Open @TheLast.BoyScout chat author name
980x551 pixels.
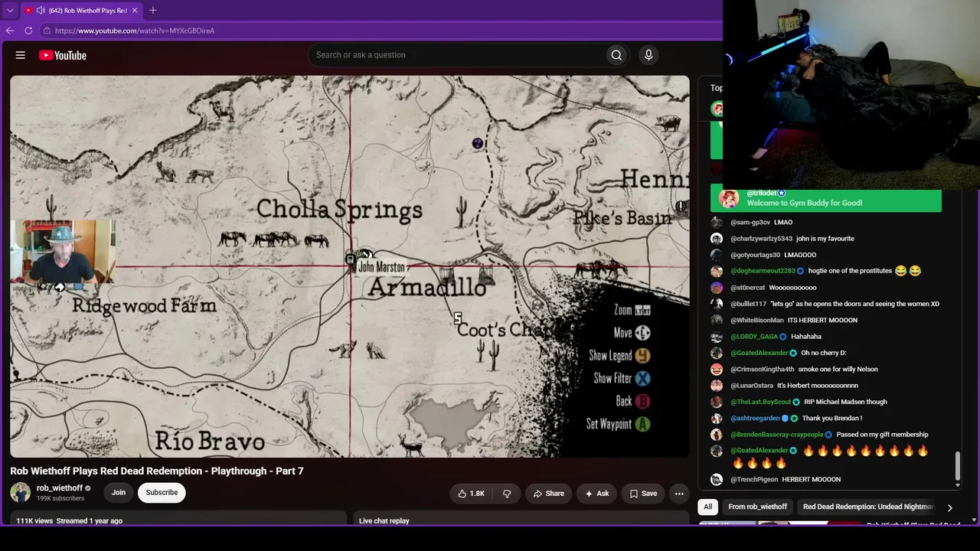pos(761,402)
